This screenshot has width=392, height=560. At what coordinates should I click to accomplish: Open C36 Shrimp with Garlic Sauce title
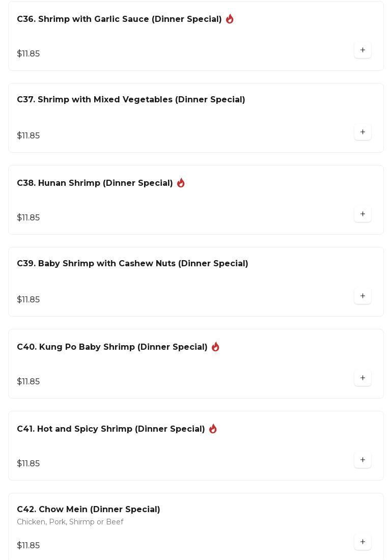pyautogui.click(x=119, y=19)
